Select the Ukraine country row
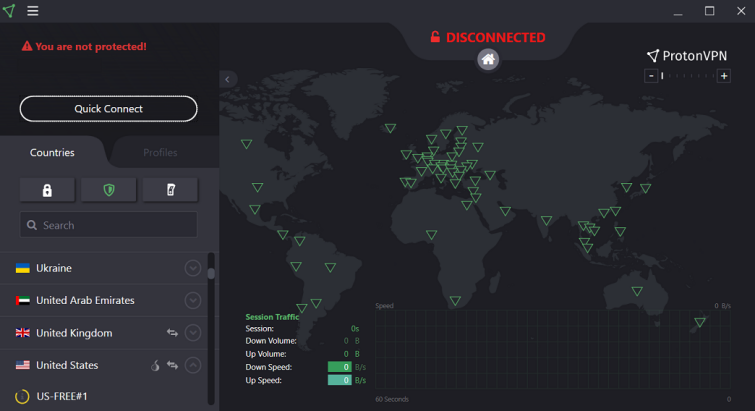Viewport: 755px width, 411px height. (104, 268)
